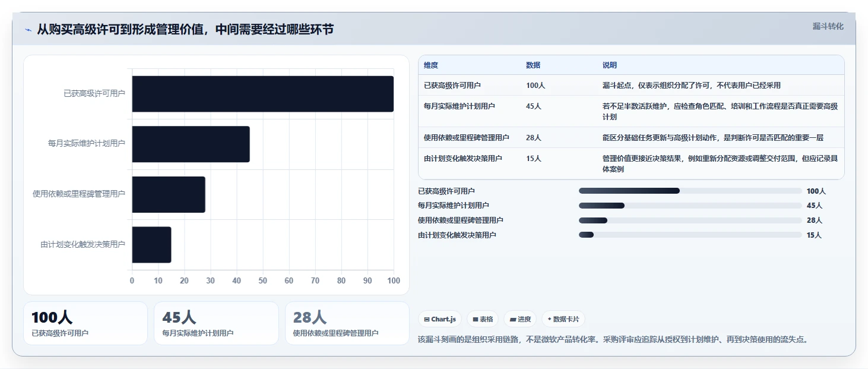Open the 100人 已获高级许可用户 data card
The height and width of the screenshot is (369, 868).
tap(85, 323)
